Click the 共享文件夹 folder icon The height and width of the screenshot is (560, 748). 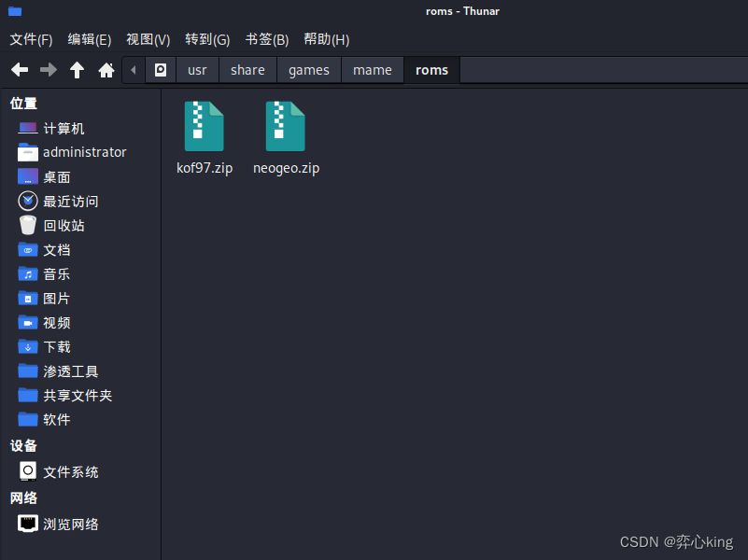click(x=28, y=395)
